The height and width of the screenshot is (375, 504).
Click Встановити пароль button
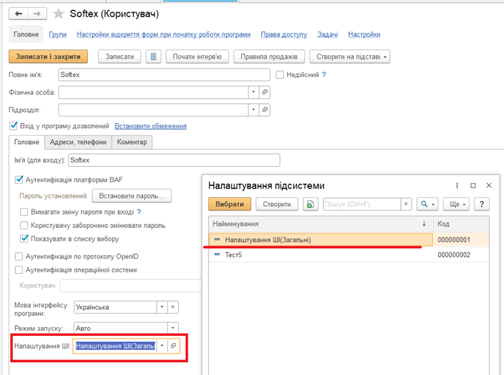[132, 196]
